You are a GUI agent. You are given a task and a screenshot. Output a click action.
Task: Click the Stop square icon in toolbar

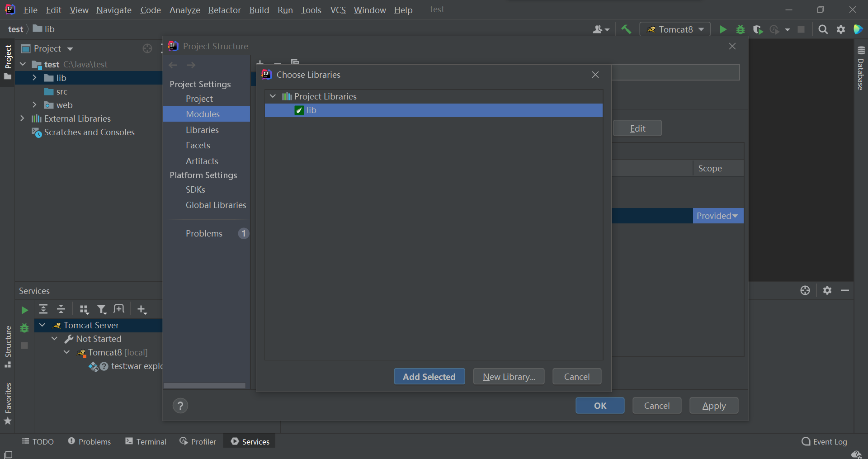tap(801, 29)
